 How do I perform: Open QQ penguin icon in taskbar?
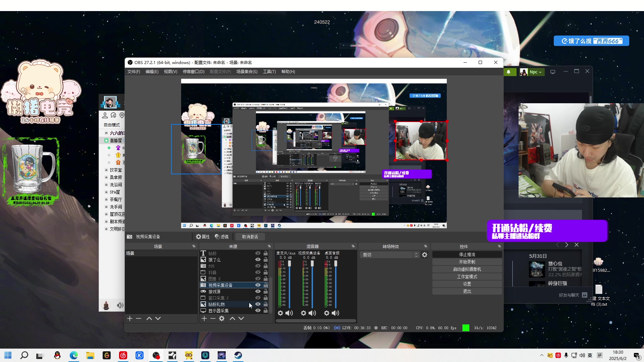point(57,355)
